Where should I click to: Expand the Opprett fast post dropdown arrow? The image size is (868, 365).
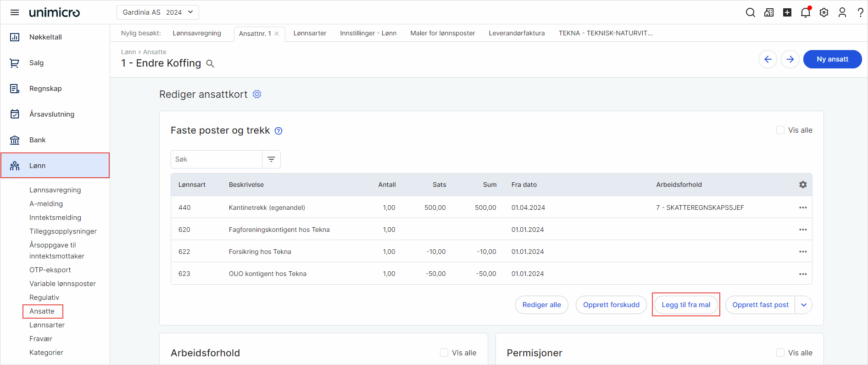point(803,305)
